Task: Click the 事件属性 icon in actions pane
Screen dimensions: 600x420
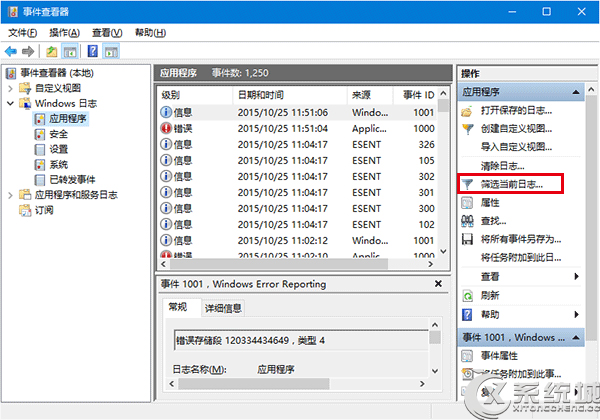Action: (x=467, y=356)
